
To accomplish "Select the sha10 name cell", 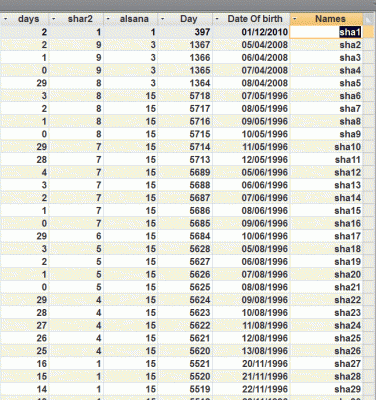I will [x=326, y=147].
